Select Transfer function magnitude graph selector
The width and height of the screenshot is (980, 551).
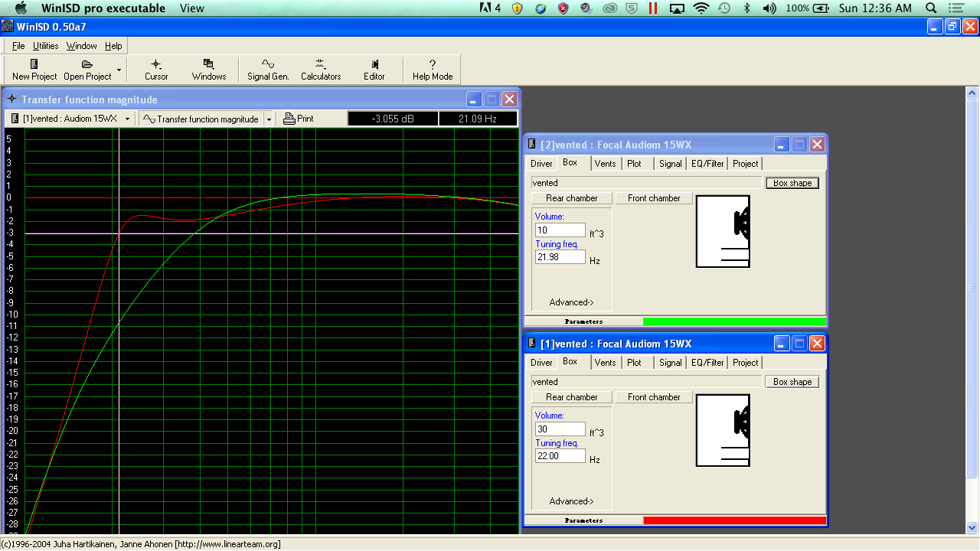coord(202,119)
